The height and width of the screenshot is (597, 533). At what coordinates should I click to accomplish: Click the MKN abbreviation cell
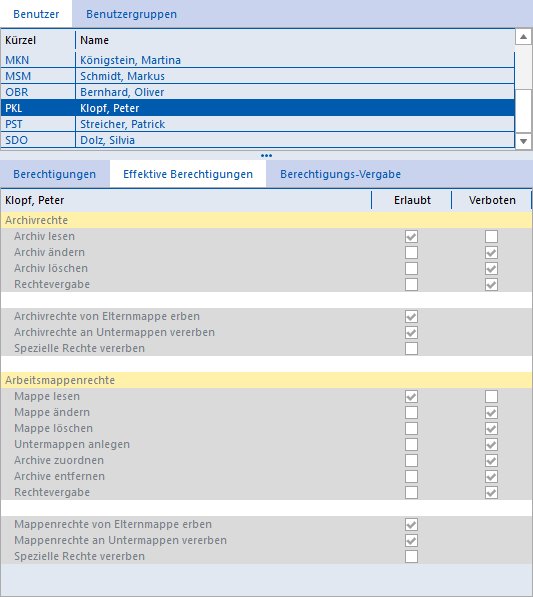click(x=38, y=60)
